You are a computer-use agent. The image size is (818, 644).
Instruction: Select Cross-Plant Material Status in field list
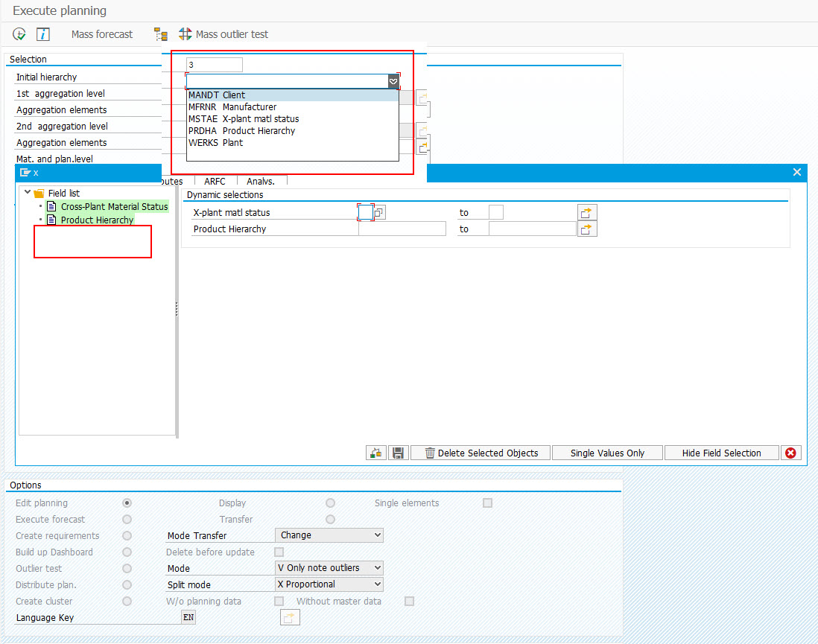click(x=114, y=206)
